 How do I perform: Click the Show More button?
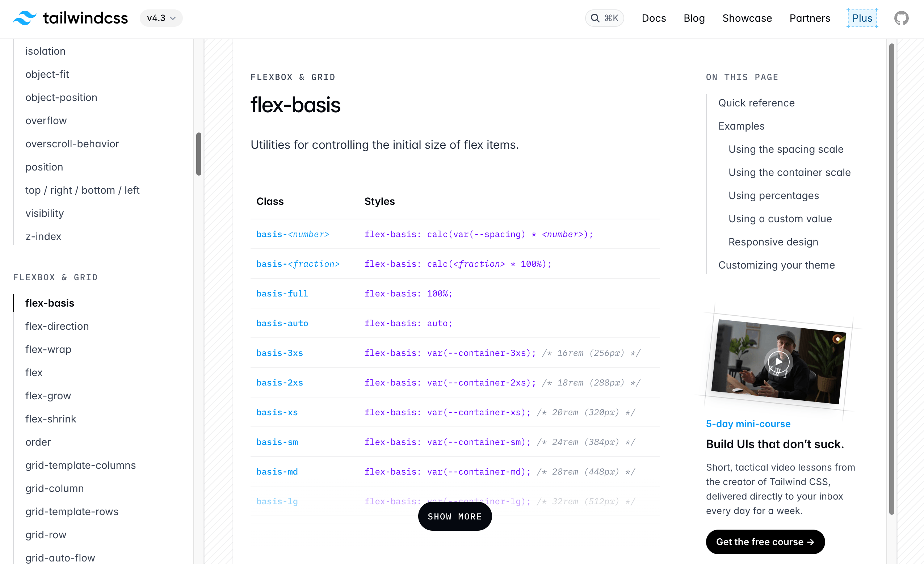455,516
